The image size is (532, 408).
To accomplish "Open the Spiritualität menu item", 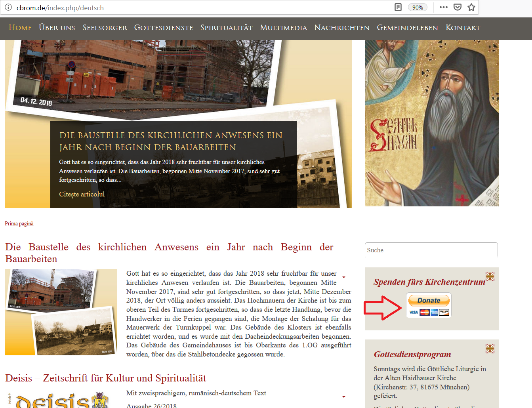I will coord(226,28).
